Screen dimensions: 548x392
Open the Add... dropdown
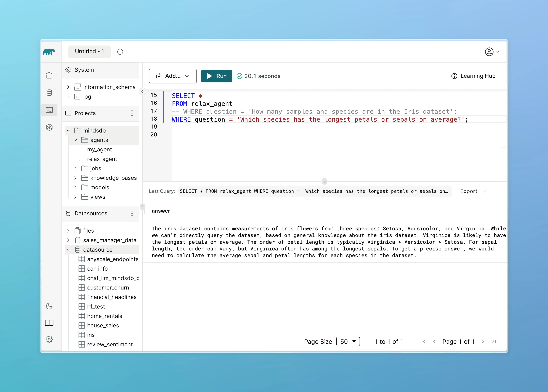[x=173, y=76]
